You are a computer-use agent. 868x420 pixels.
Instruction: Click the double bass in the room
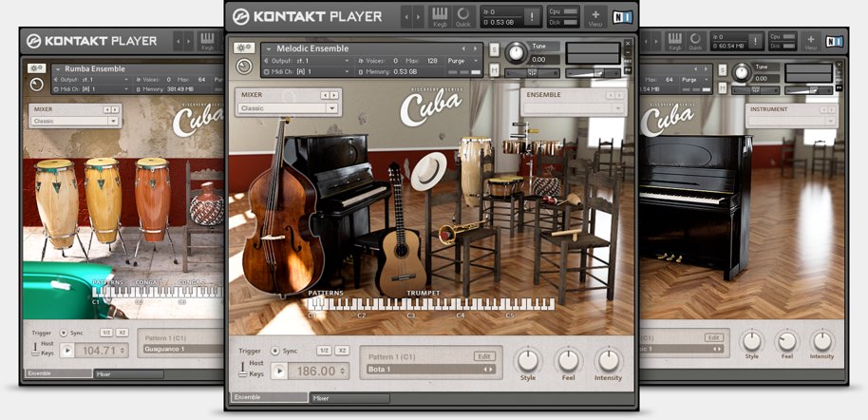(x=281, y=221)
